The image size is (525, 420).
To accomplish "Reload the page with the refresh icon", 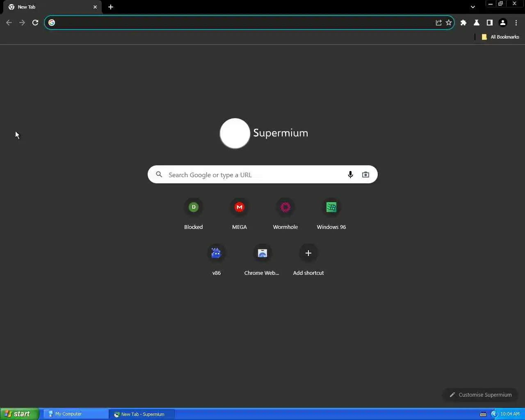I will (x=35, y=23).
